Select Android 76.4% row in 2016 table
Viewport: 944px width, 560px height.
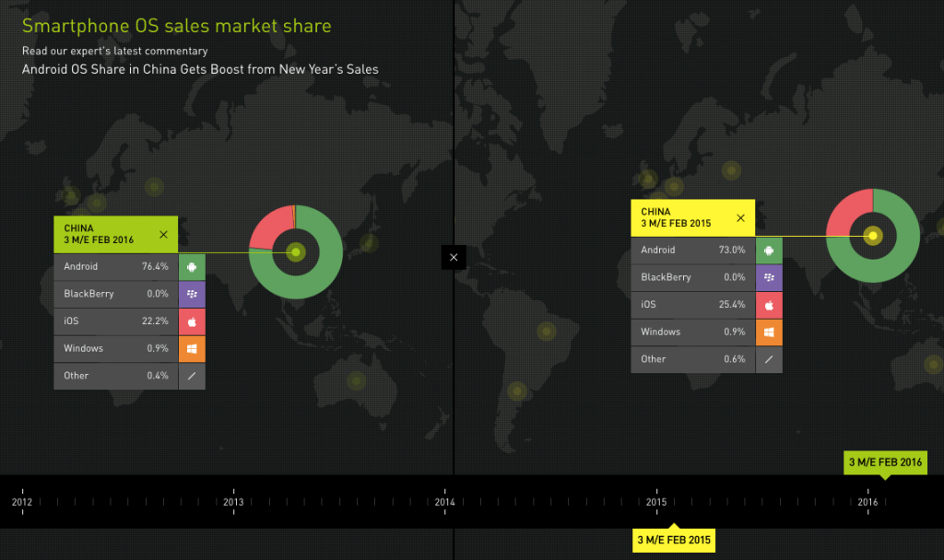pyautogui.click(x=116, y=267)
